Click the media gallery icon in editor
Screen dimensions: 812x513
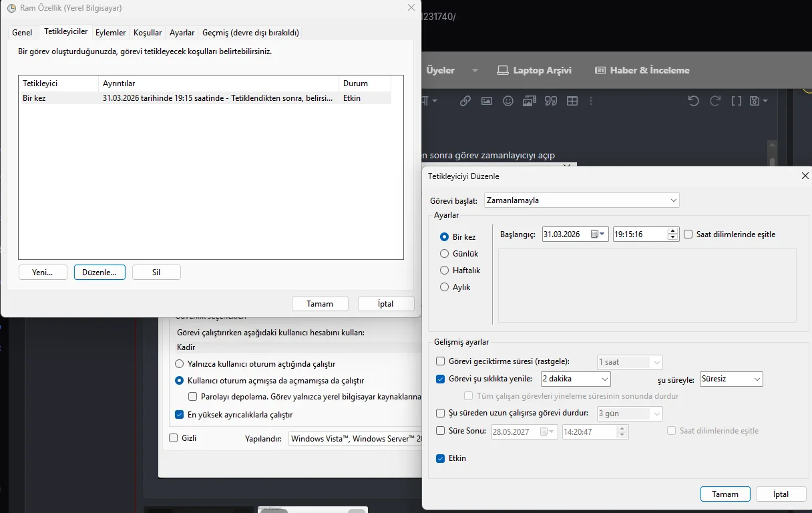(x=530, y=101)
